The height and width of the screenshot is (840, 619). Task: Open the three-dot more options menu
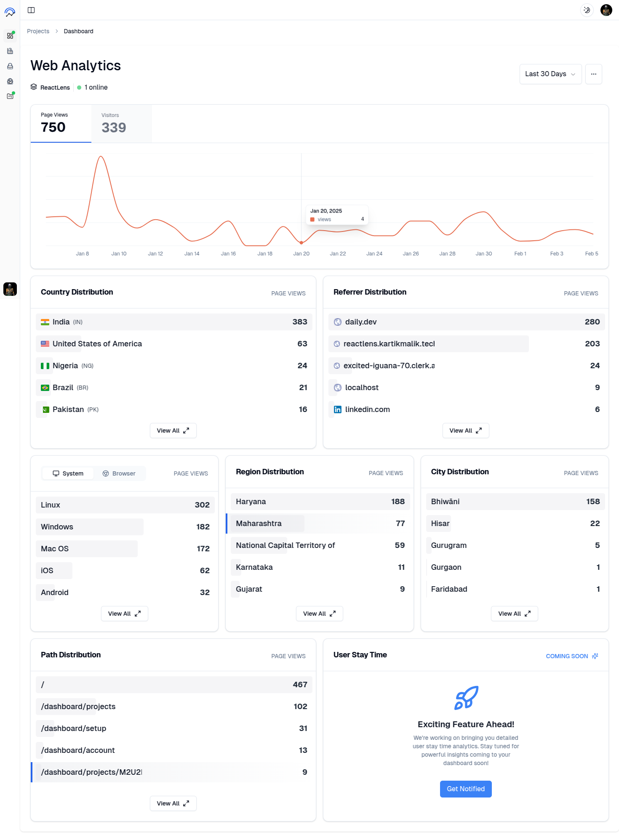pyautogui.click(x=593, y=74)
